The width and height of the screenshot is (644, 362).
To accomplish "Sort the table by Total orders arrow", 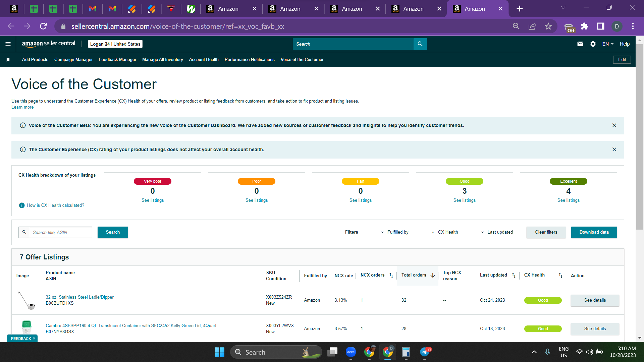I will pos(433,276).
